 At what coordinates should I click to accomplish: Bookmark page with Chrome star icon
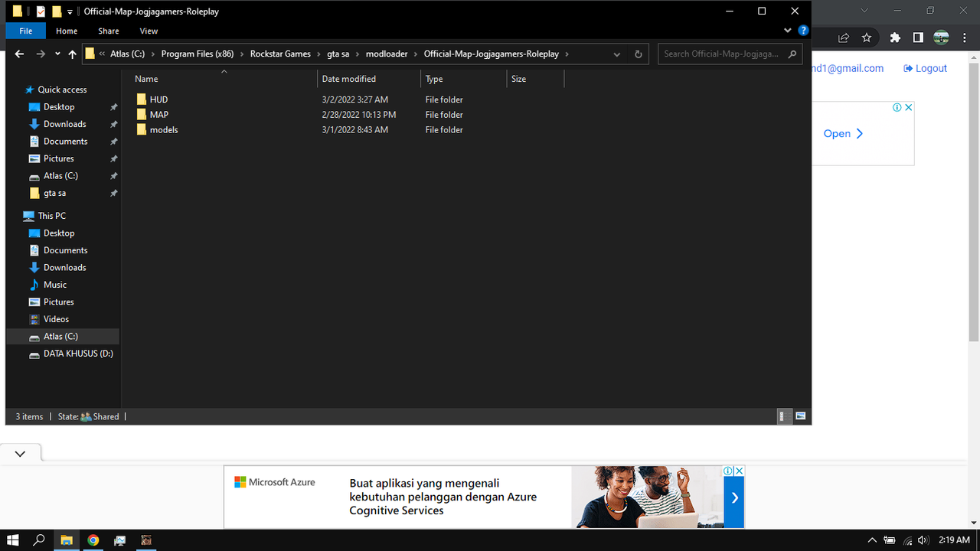(866, 37)
